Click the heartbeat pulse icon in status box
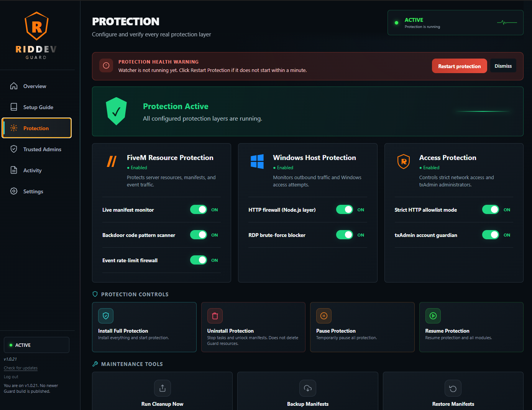 point(507,23)
